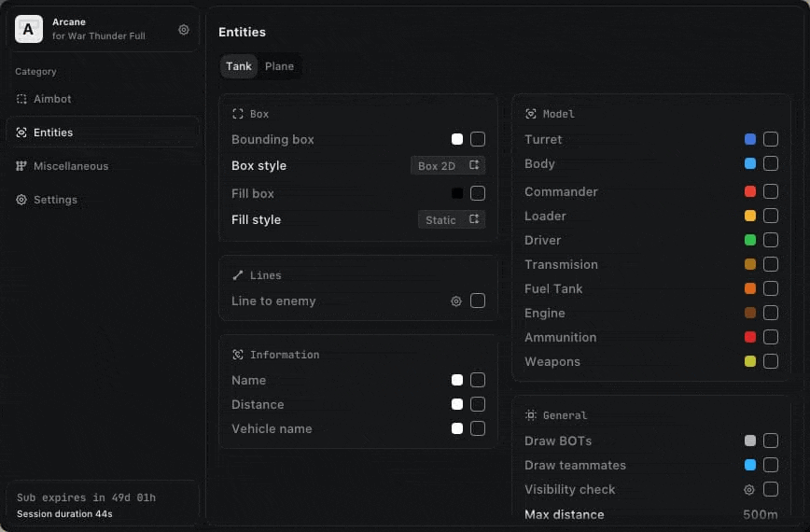The width and height of the screenshot is (810, 532).
Task: Click the Entities category icon
Action: click(x=21, y=133)
